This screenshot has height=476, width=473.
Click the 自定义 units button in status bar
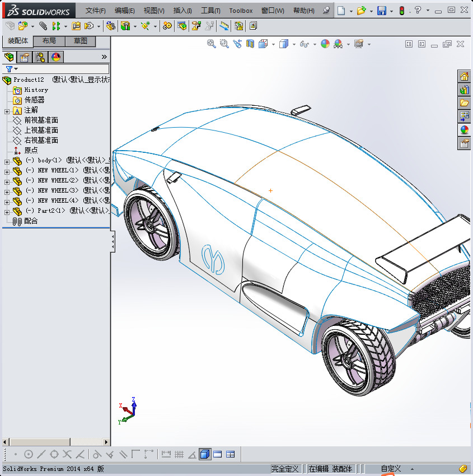[x=391, y=469]
